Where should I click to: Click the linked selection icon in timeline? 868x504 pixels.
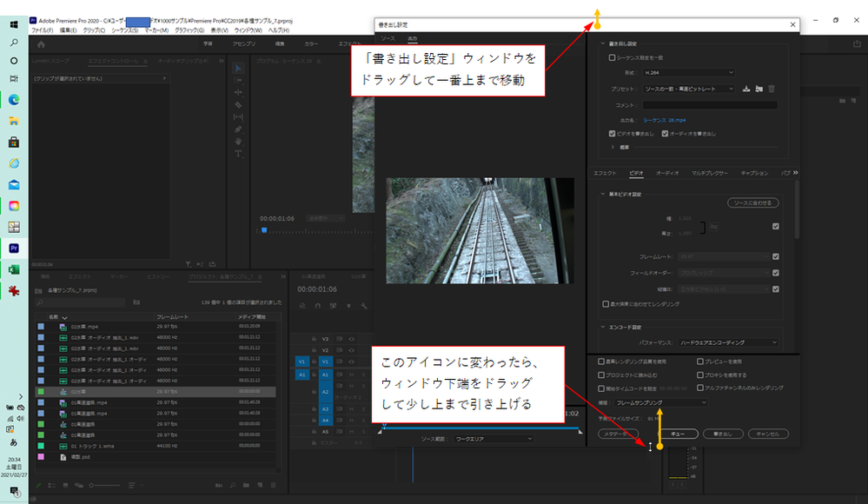tap(333, 306)
